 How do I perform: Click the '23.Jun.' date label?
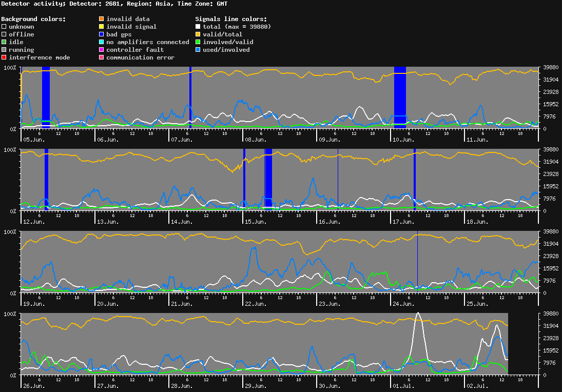[x=330, y=304]
